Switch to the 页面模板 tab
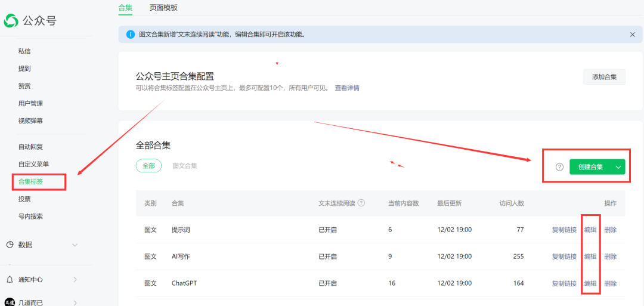 163,7
